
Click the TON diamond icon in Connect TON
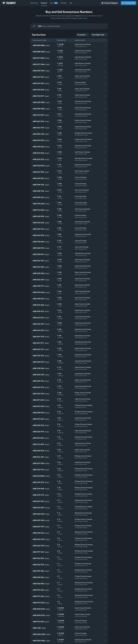(x=123, y=3)
